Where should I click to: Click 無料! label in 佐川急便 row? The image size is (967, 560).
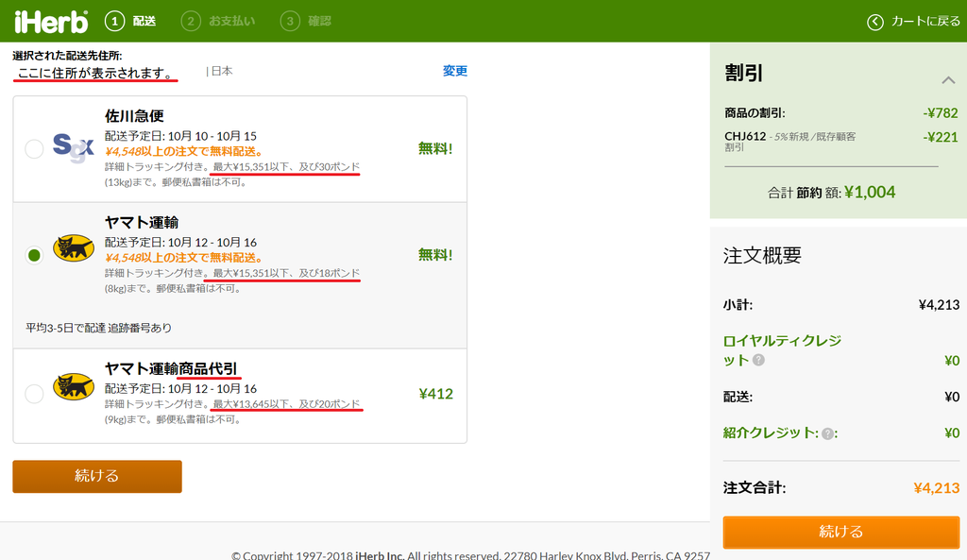click(435, 148)
